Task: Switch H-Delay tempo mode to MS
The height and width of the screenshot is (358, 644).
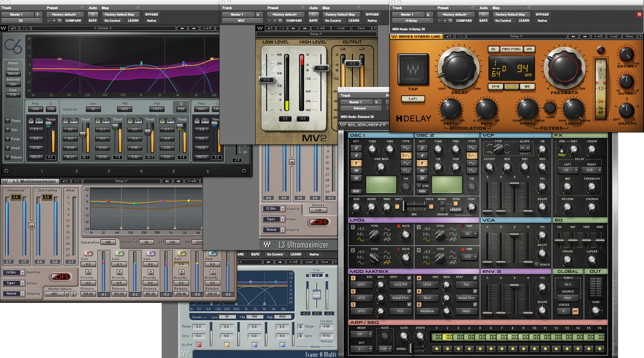Action: (527, 87)
